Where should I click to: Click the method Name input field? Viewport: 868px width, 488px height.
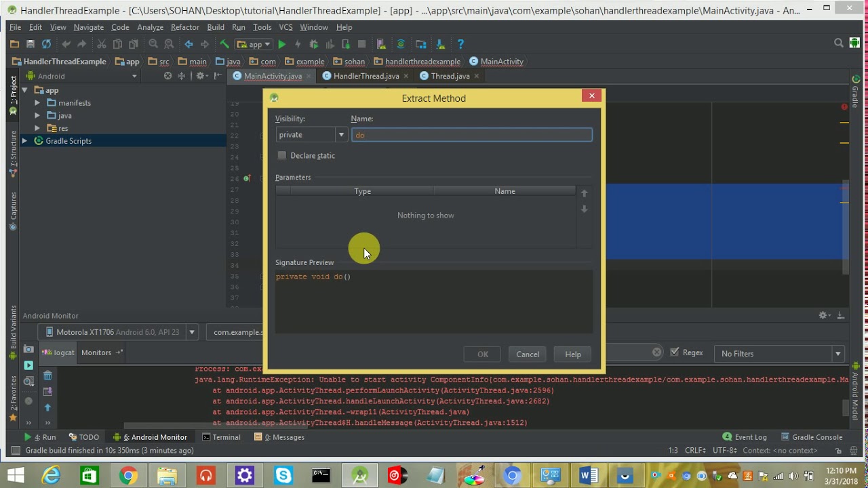(x=472, y=135)
